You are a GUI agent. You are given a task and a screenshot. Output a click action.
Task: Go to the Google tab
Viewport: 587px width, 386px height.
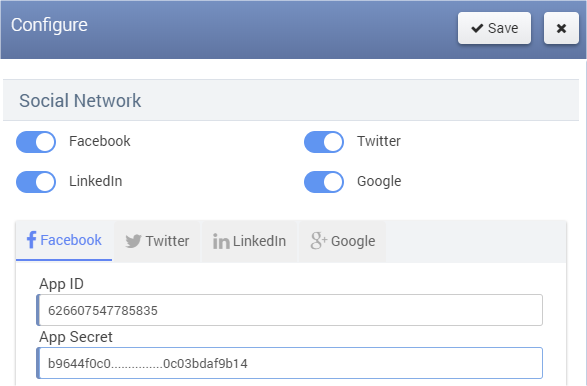point(343,241)
